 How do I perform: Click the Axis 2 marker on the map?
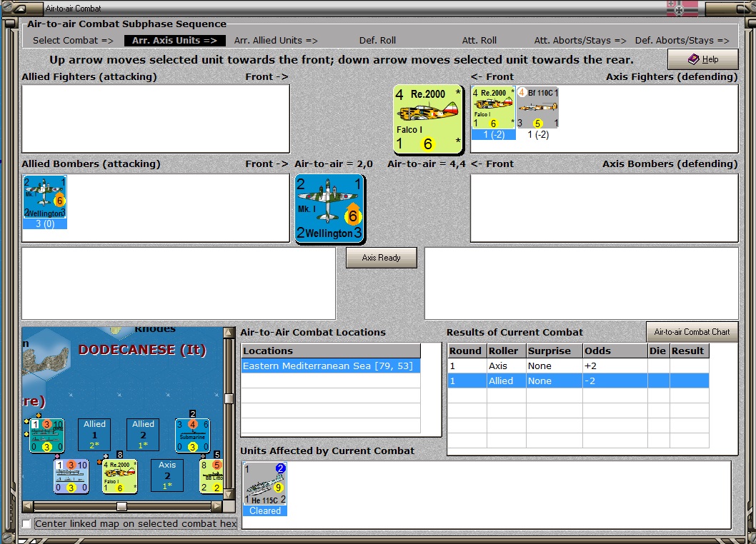(167, 475)
